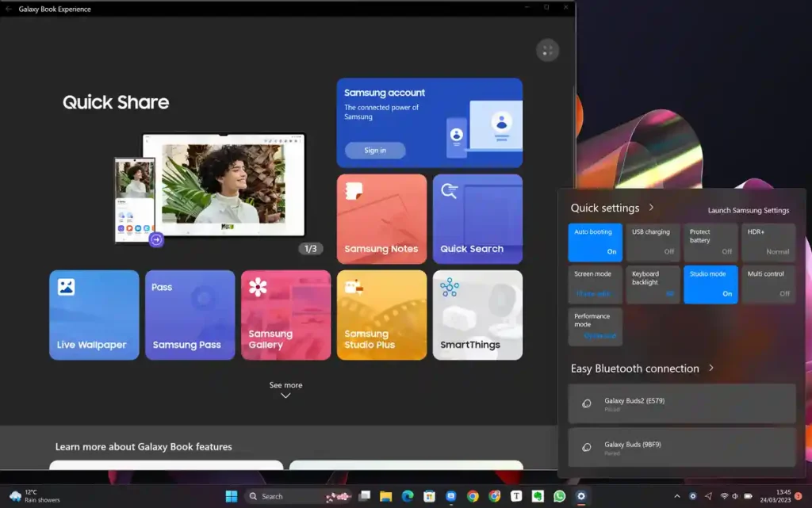Image resolution: width=812 pixels, height=508 pixels.
Task: Open the SmartThings tile
Action: click(x=477, y=315)
